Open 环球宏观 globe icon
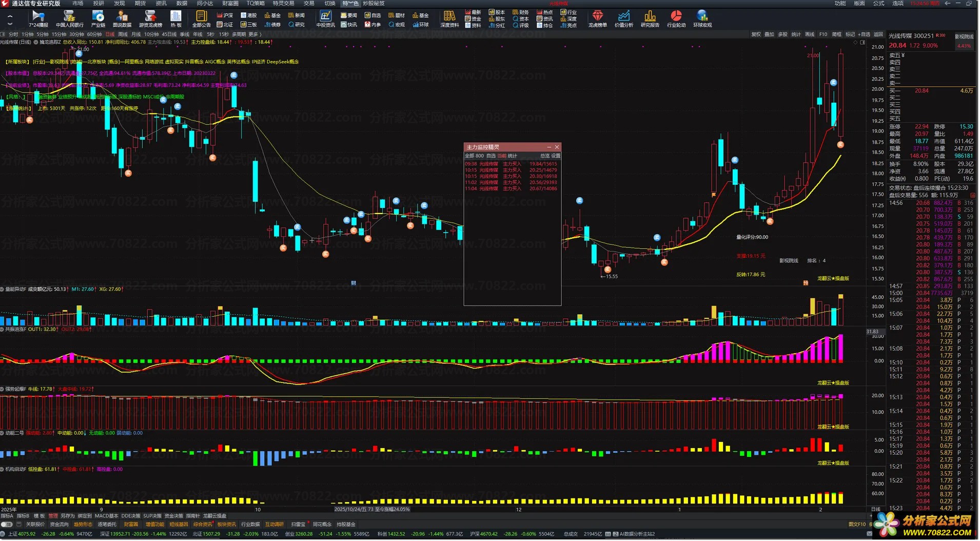The height and width of the screenshot is (541, 980). 702,18
